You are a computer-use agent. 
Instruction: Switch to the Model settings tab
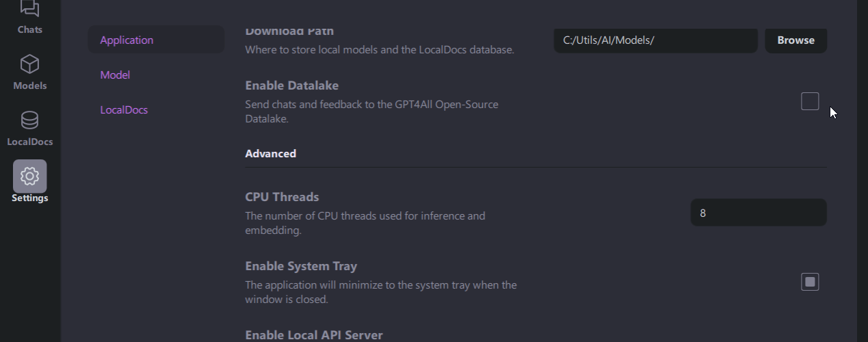point(115,75)
